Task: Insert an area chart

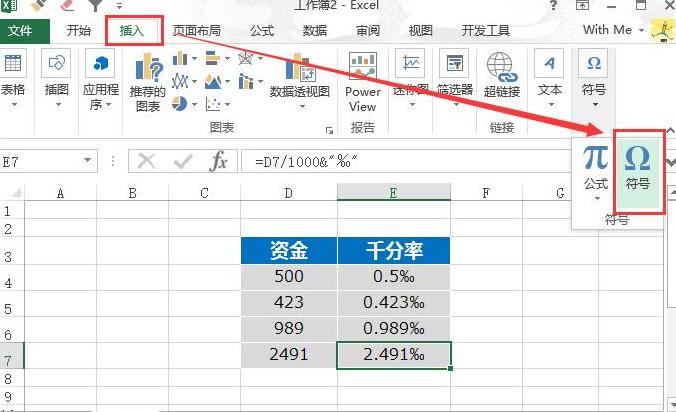Action: click(217, 81)
